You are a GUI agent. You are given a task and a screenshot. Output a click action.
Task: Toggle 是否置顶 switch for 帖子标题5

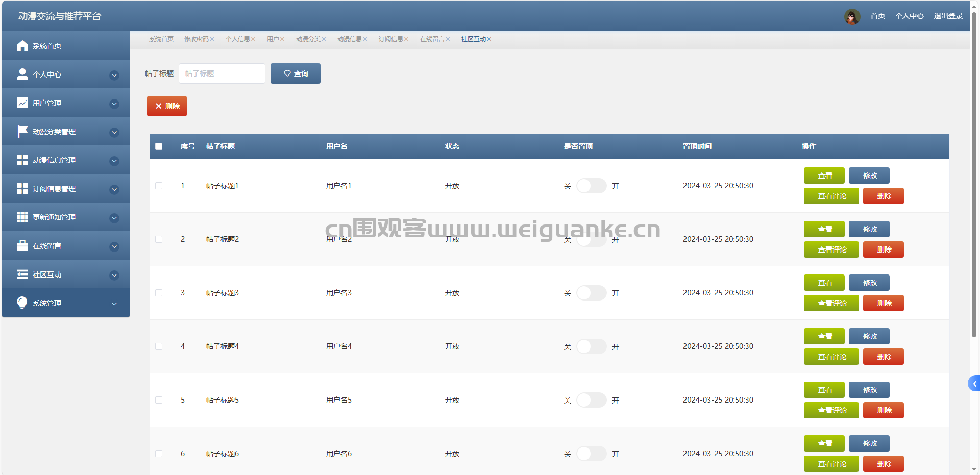point(592,400)
